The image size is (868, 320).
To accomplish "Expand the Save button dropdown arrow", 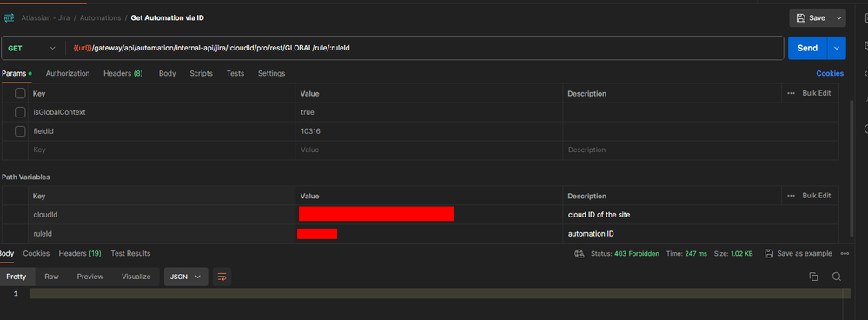I will click(x=839, y=17).
